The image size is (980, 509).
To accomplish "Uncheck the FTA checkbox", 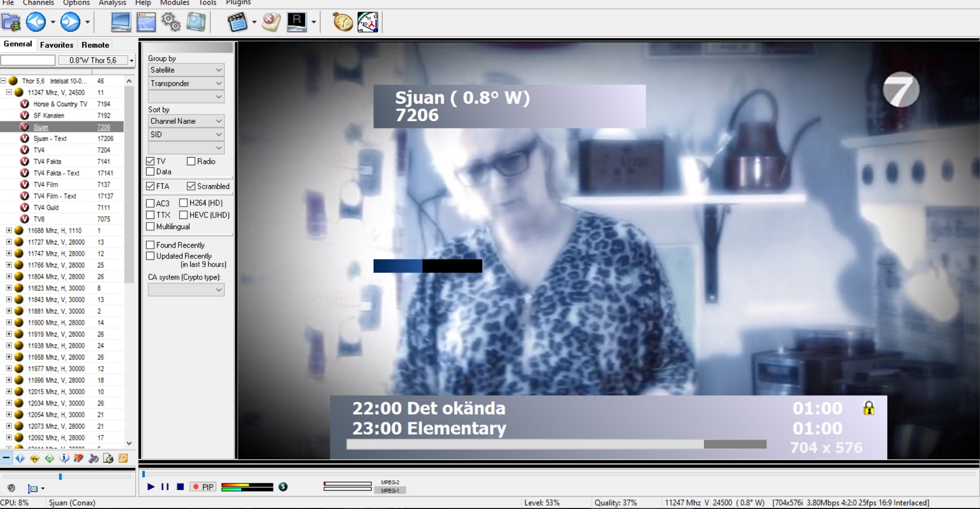I will tap(150, 186).
